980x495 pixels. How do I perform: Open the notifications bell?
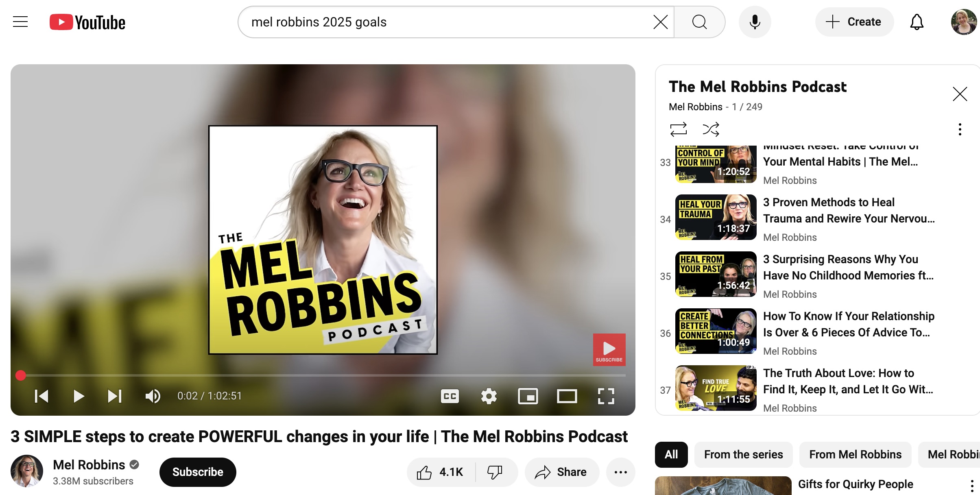pos(917,22)
